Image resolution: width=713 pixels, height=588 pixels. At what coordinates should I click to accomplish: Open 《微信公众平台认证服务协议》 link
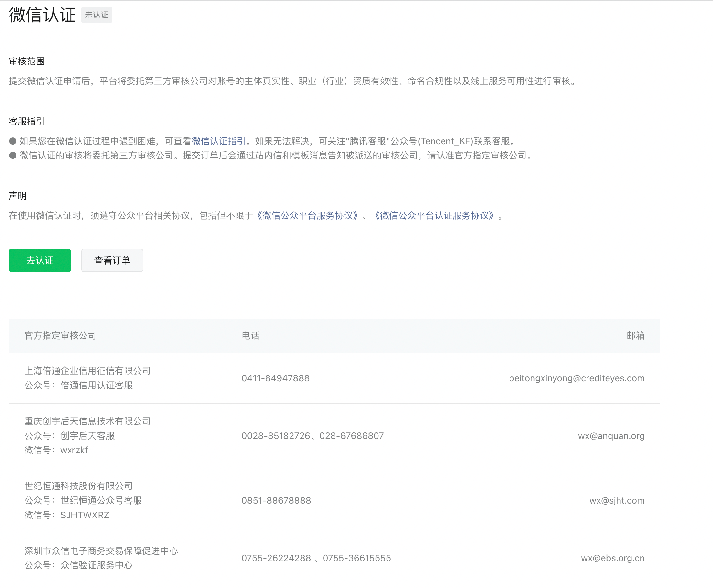[x=433, y=215]
